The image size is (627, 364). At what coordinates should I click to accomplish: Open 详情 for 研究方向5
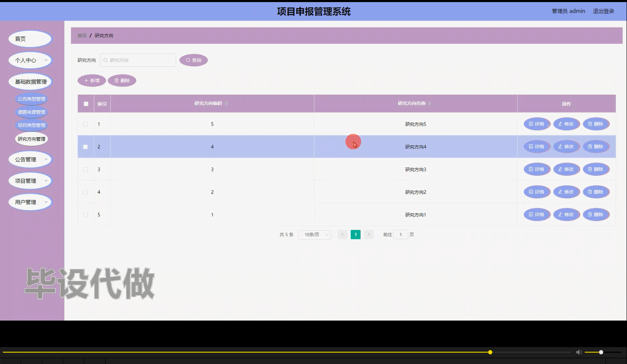pyautogui.click(x=536, y=124)
